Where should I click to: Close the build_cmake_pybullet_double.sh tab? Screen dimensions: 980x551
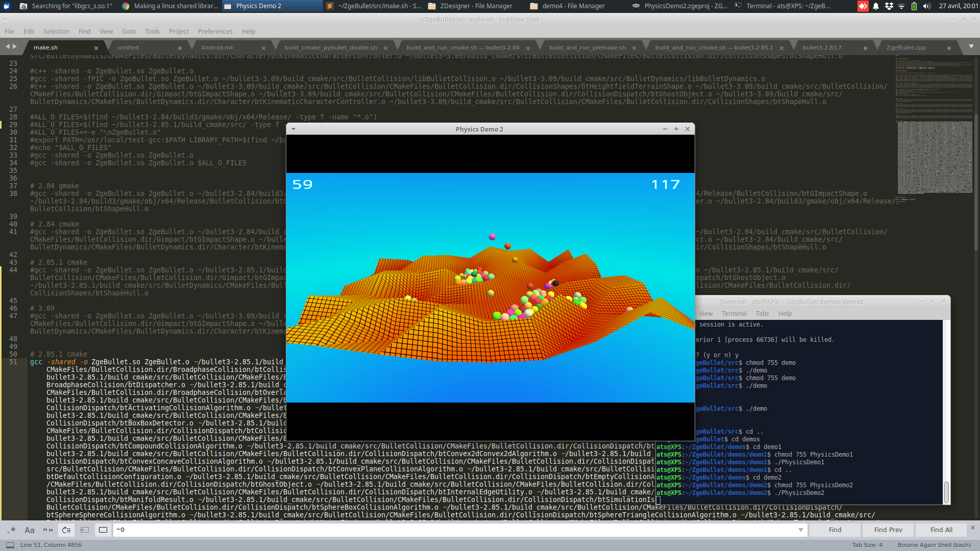385,48
